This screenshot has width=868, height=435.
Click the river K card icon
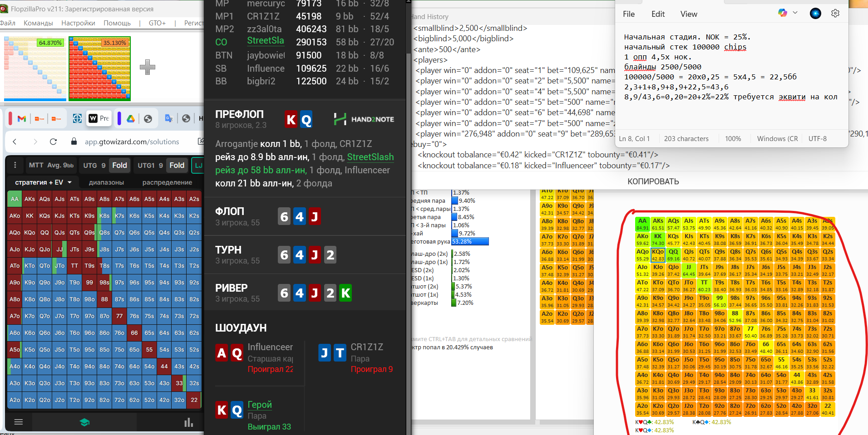point(345,293)
